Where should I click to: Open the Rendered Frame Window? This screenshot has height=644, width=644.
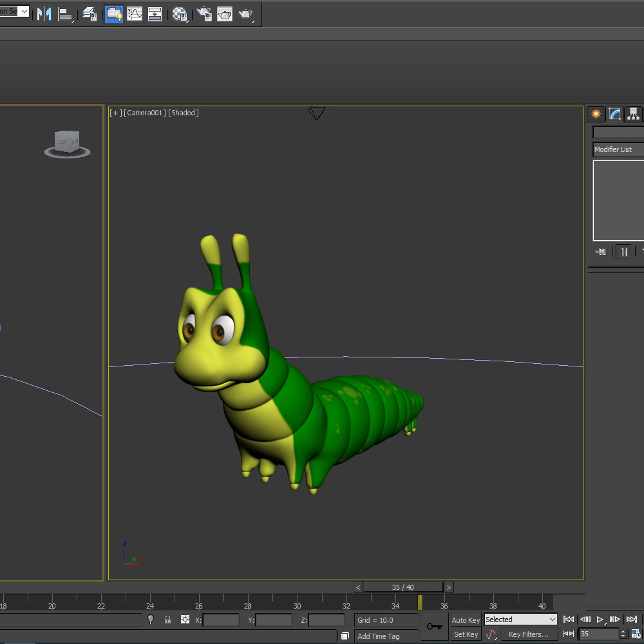coord(225,14)
